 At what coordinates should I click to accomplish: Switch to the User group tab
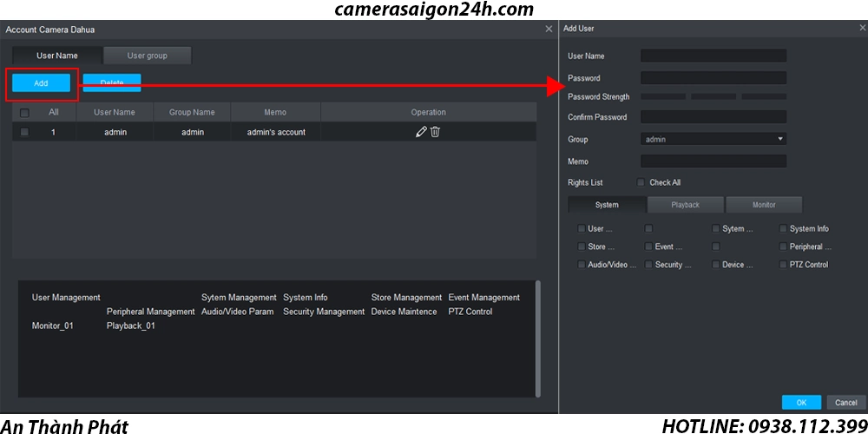(148, 56)
